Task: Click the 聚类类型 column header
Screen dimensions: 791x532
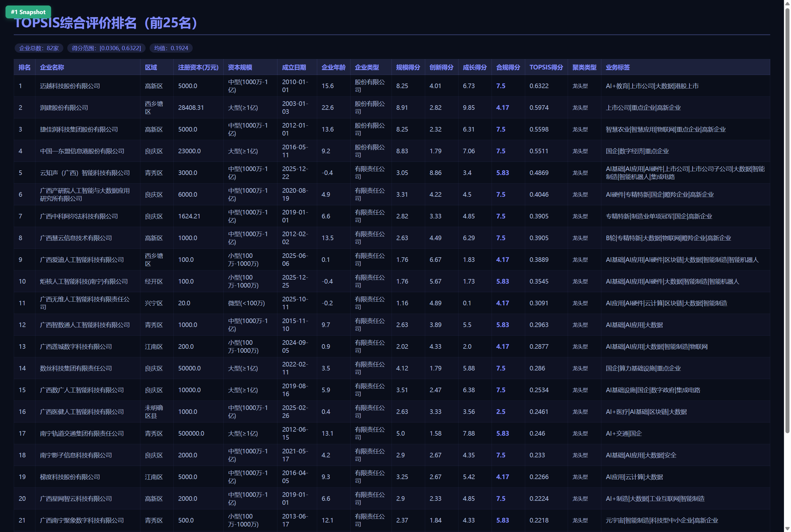Action: (584, 67)
